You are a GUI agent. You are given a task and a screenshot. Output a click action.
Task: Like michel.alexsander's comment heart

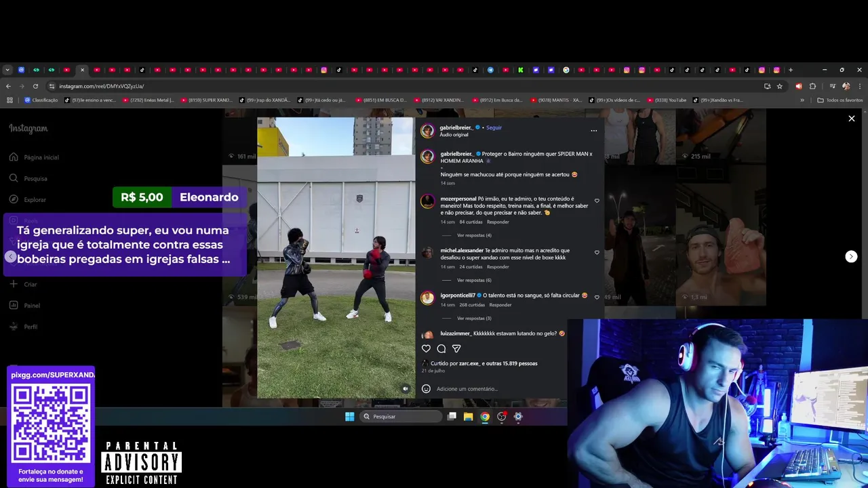597,252
